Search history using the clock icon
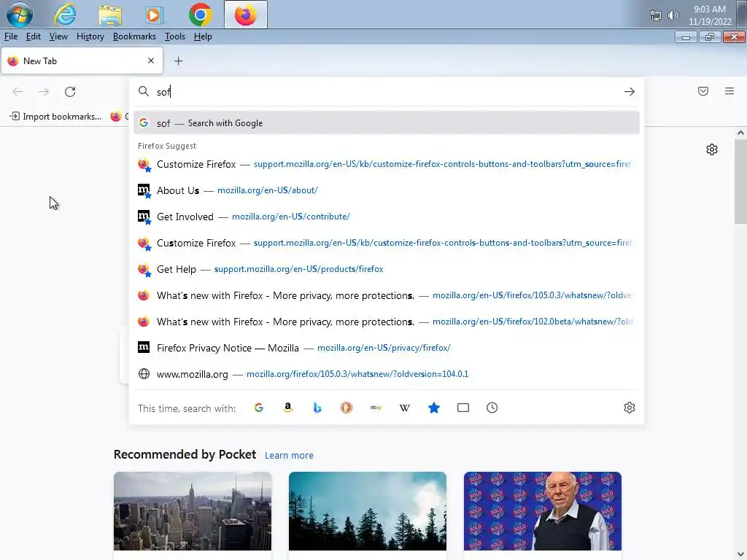The image size is (747, 560). pyautogui.click(x=492, y=408)
